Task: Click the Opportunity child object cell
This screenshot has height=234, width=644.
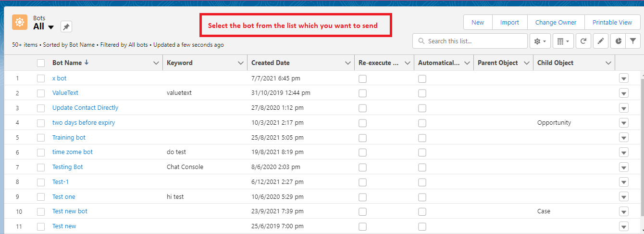Action: tap(554, 123)
